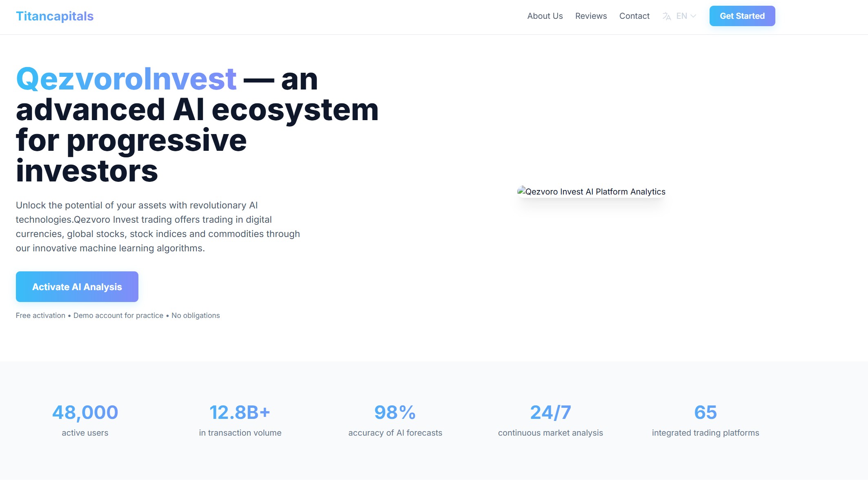Screen dimensions: 868x481
Task: Click the Demo account for practice text
Action: click(x=118, y=315)
